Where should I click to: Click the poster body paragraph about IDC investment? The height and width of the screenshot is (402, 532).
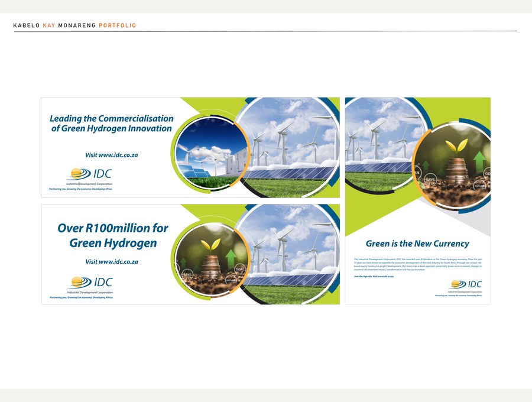pos(418,264)
